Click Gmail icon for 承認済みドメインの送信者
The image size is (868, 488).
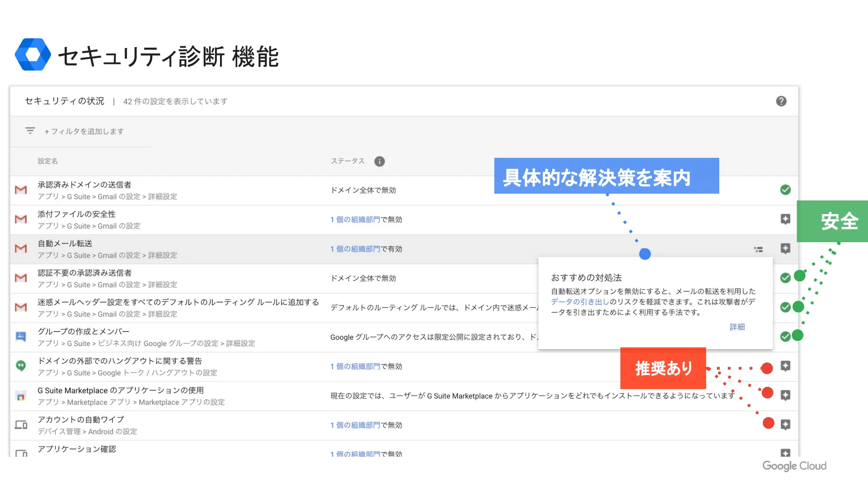tap(21, 190)
